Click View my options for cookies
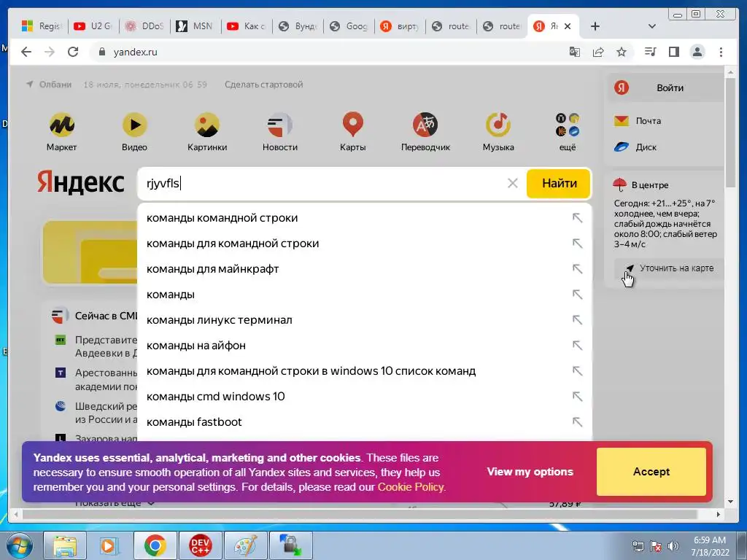 (x=530, y=472)
